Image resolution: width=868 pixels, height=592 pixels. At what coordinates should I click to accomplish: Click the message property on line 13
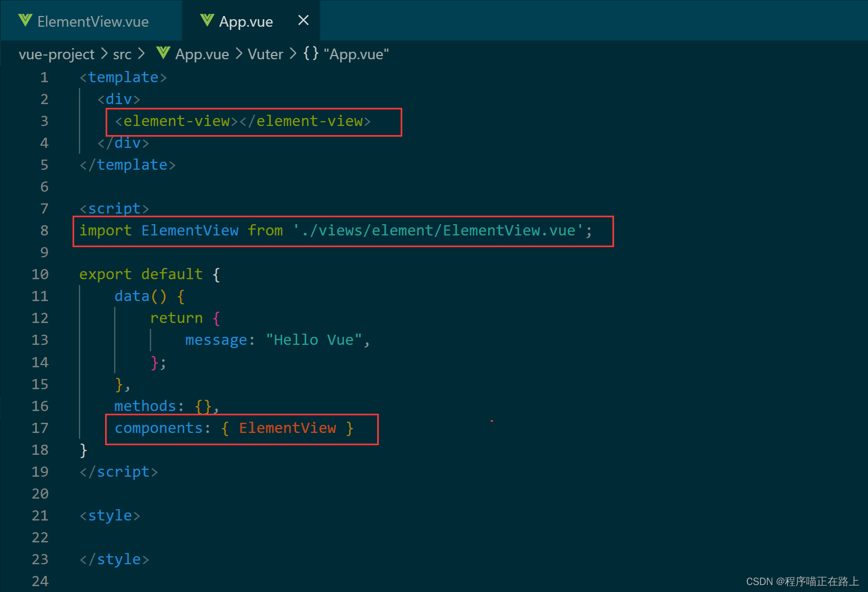pos(216,340)
